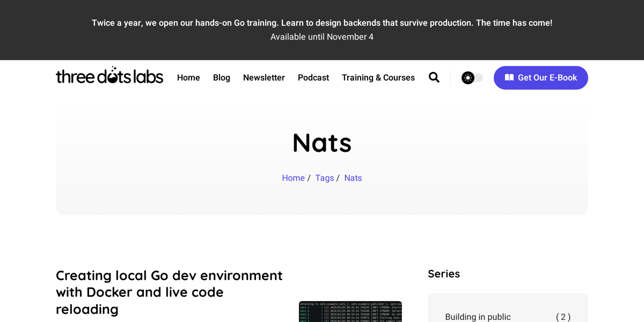Select the Building in public series

tap(478, 317)
